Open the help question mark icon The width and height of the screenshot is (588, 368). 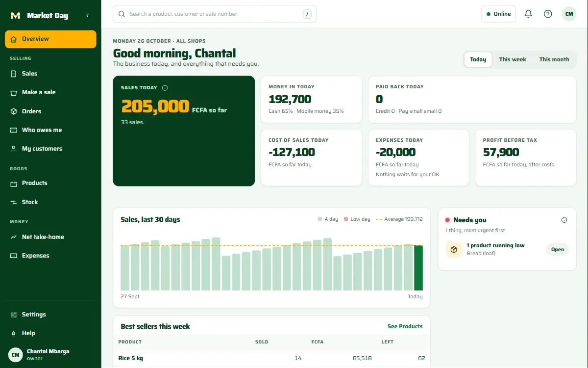548,14
